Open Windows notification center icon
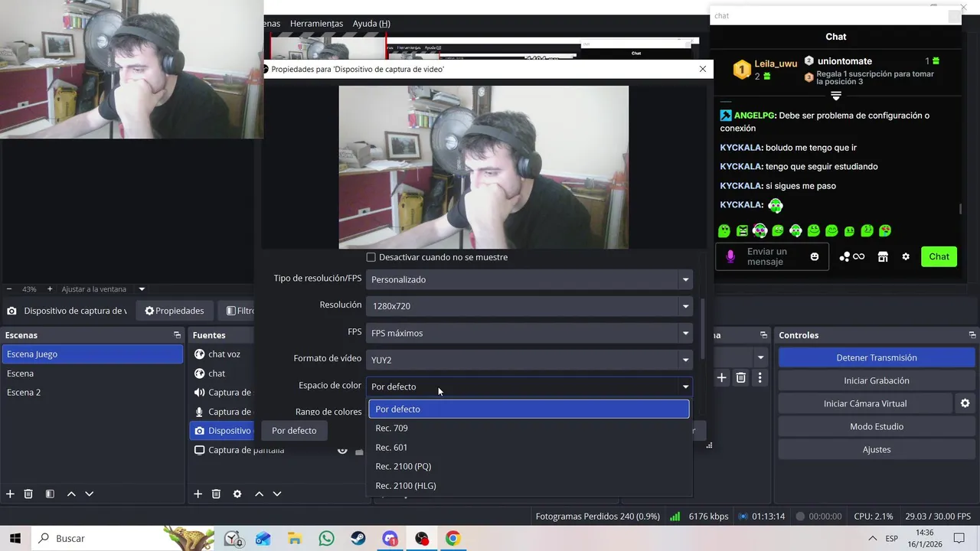Image resolution: width=980 pixels, height=551 pixels. [x=959, y=538]
